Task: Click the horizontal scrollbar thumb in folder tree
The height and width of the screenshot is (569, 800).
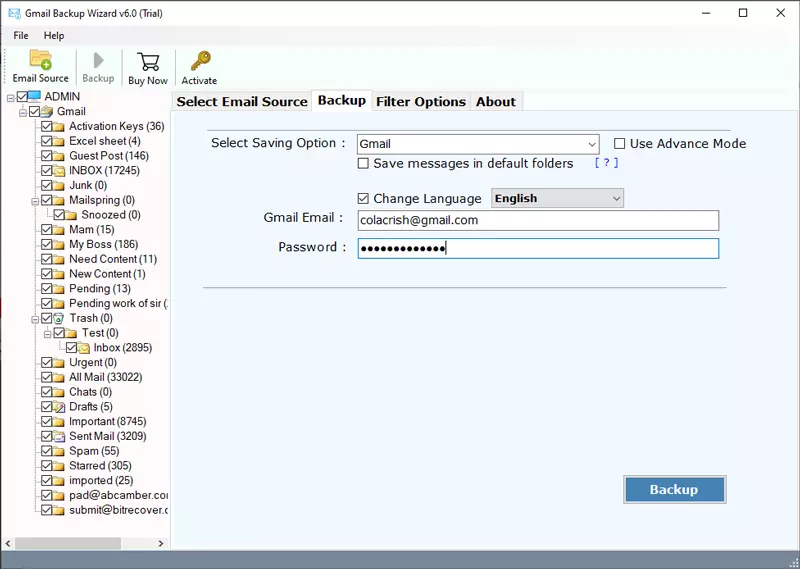Action: (68, 543)
